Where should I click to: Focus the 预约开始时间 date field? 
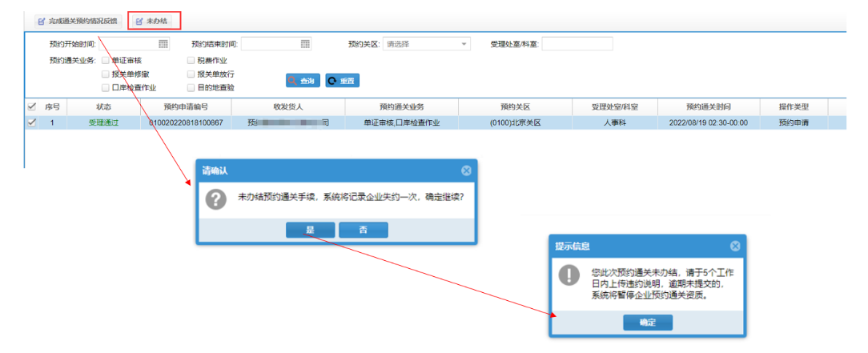point(134,44)
